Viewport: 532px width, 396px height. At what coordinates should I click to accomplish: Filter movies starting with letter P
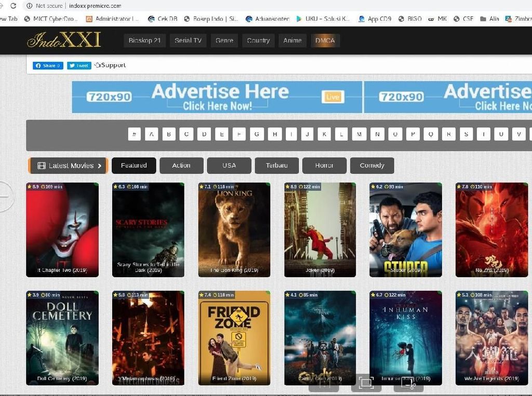point(413,134)
